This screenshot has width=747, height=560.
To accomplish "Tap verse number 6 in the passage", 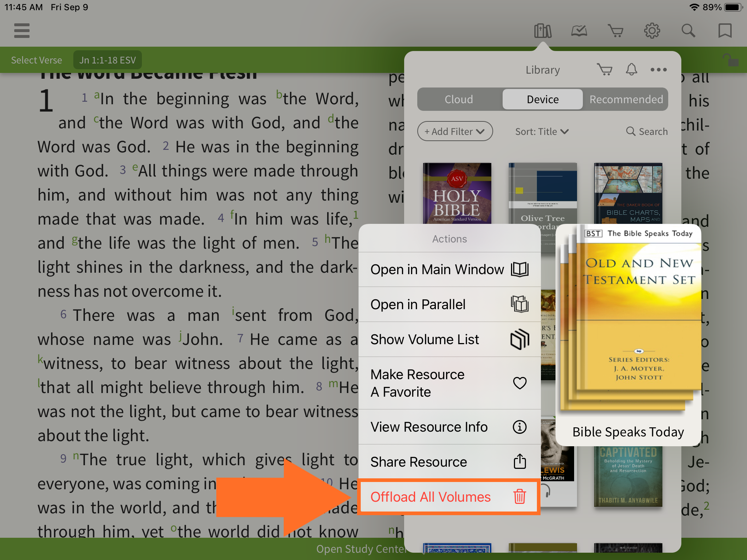I will [63, 314].
